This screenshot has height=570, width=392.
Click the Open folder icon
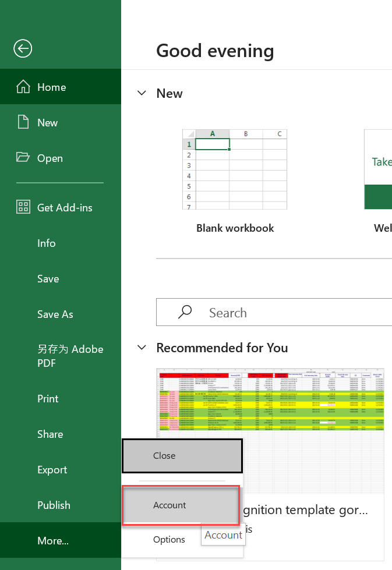tap(23, 157)
